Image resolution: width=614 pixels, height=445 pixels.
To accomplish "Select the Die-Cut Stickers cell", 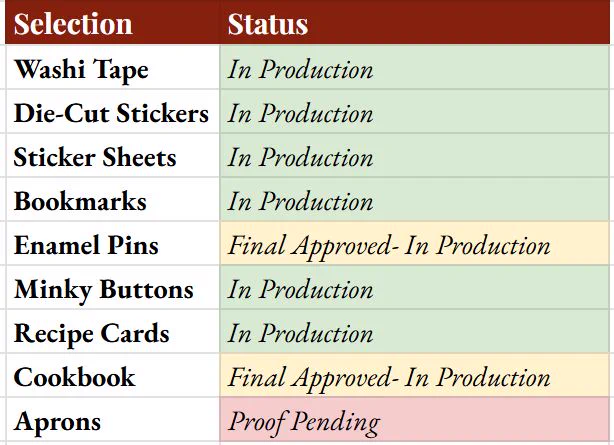I will coord(113,111).
